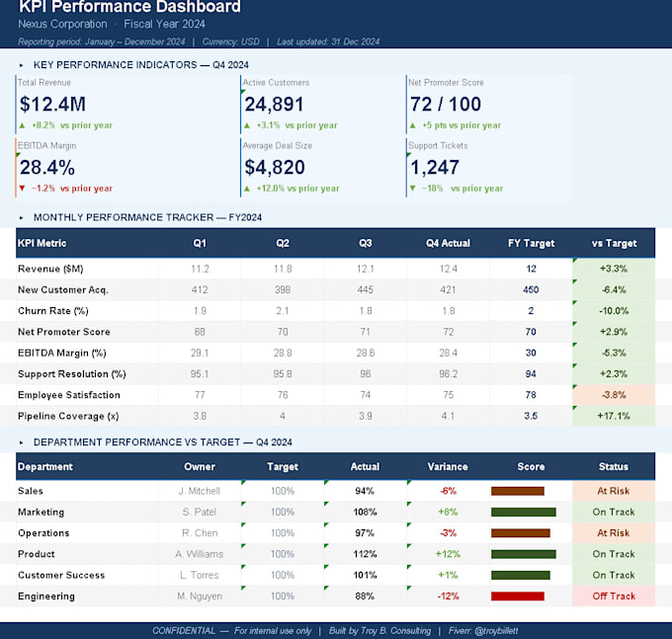This screenshot has width=672, height=639.
Task: Click the Marketing On Track status cell
Action: (614, 512)
